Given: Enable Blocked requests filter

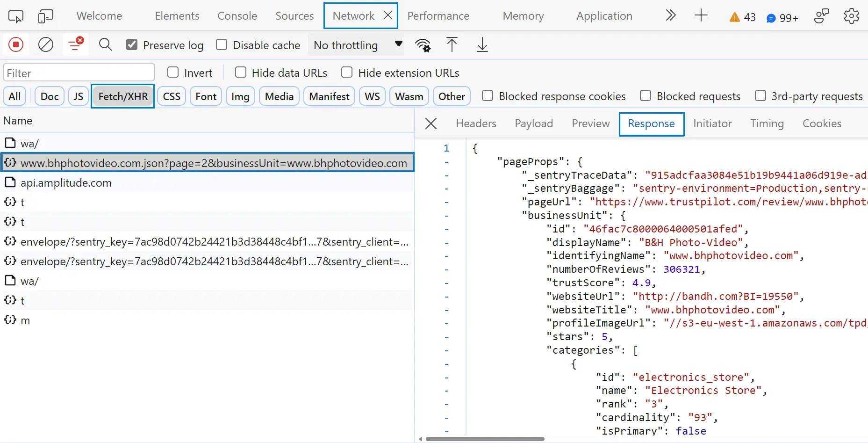Looking at the screenshot, I should pyautogui.click(x=646, y=95).
